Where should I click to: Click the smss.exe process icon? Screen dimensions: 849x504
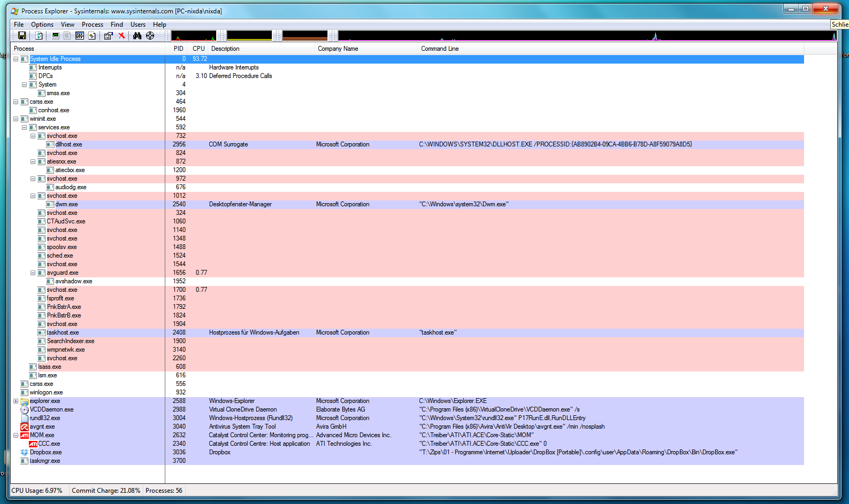pos(42,93)
